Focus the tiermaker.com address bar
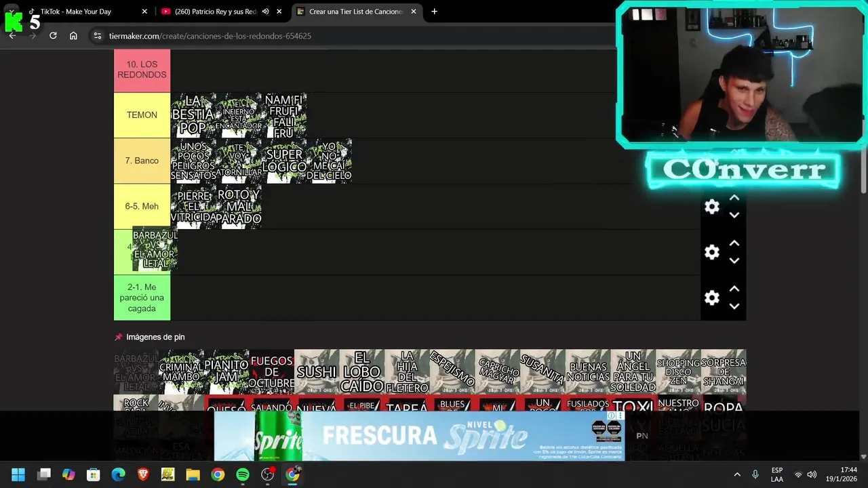 click(353, 36)
